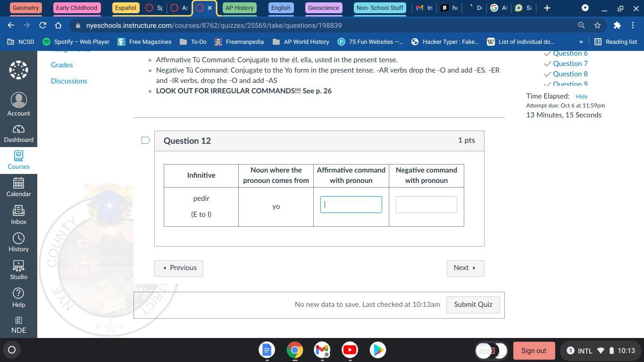Go to the Next question
Screen dimensions: 644x362
(x=465, y=268)
